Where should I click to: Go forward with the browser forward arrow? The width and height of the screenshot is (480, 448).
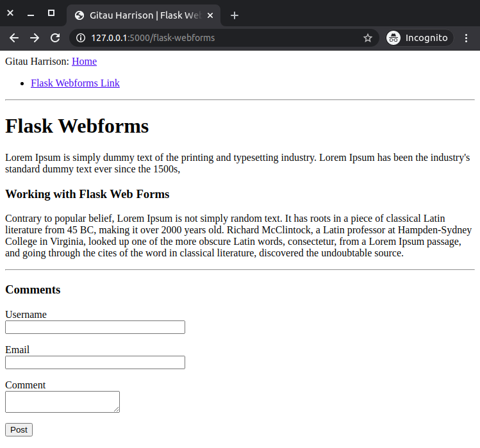(x=35, y=38)
